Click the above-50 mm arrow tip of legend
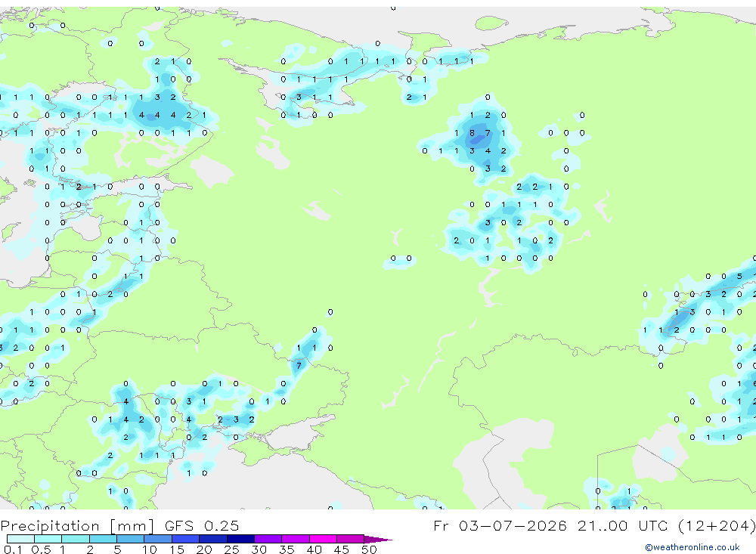This screenshot has width=756, height=554. [378, 539]
